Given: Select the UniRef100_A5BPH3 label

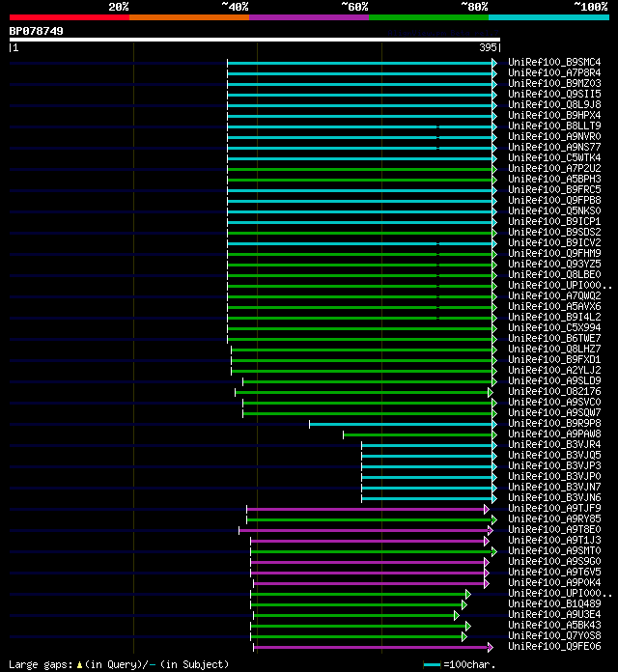Looking at the screenshot, I should pyautogui.click(x=554, y=179).
